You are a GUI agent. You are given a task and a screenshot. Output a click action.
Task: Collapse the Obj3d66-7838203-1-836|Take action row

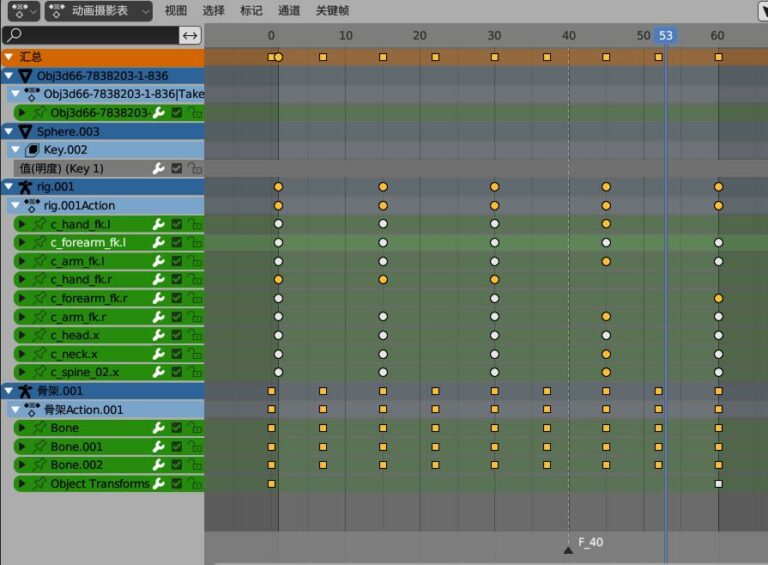click(15, 94)
